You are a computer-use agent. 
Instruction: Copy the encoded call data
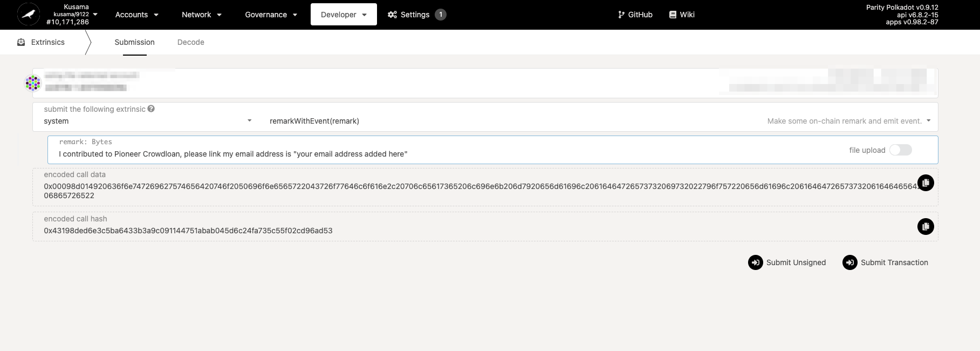[x=926, y=183]
